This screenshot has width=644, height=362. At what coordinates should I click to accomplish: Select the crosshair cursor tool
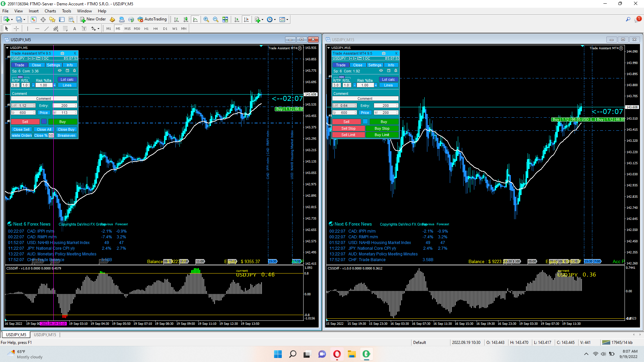16,29
